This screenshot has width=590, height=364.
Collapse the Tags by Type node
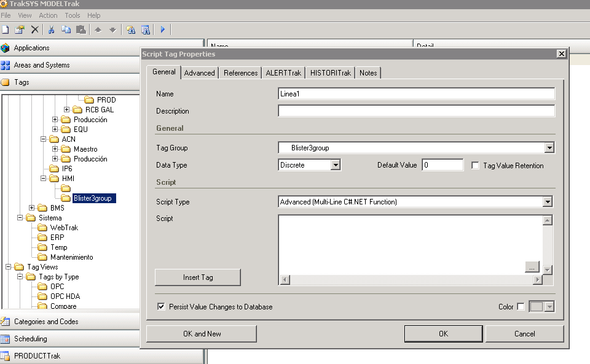20,277
